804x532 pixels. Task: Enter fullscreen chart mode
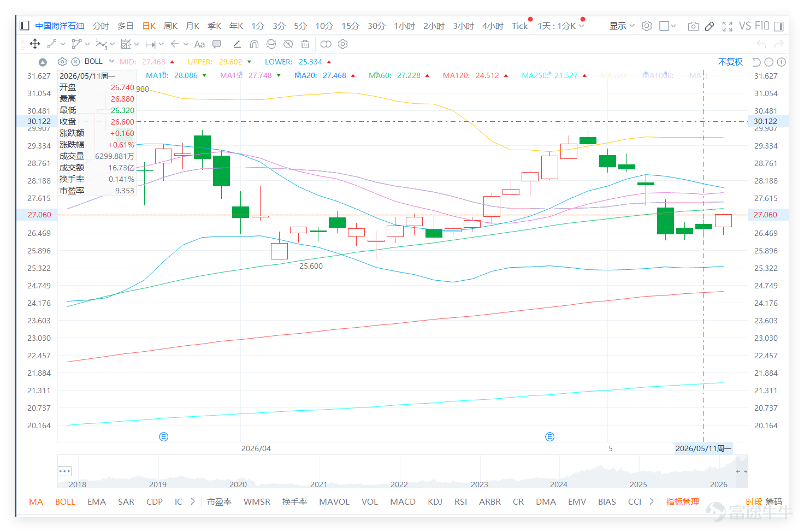727,26
